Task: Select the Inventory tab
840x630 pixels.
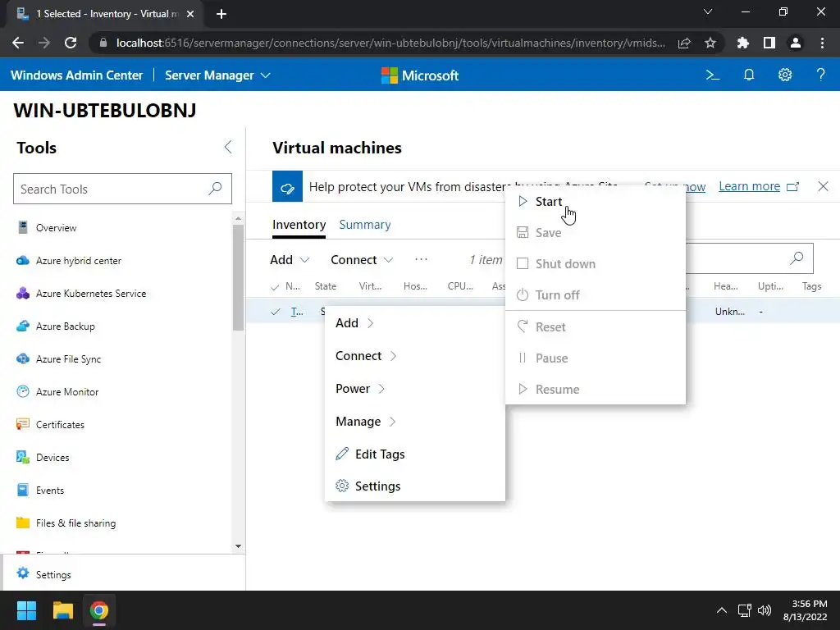Action: pos(299,225)
